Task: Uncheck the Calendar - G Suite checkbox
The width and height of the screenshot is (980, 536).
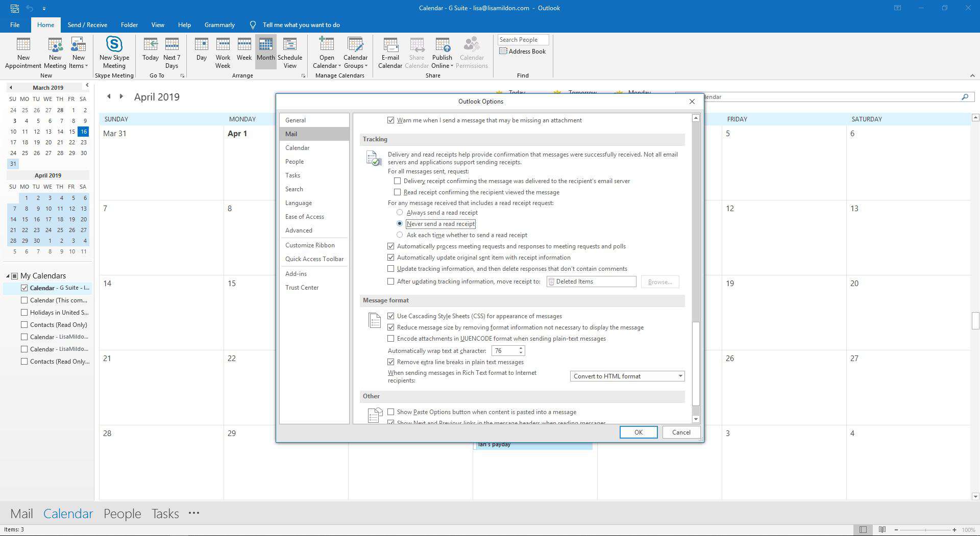Action: (x=24, y=288)
